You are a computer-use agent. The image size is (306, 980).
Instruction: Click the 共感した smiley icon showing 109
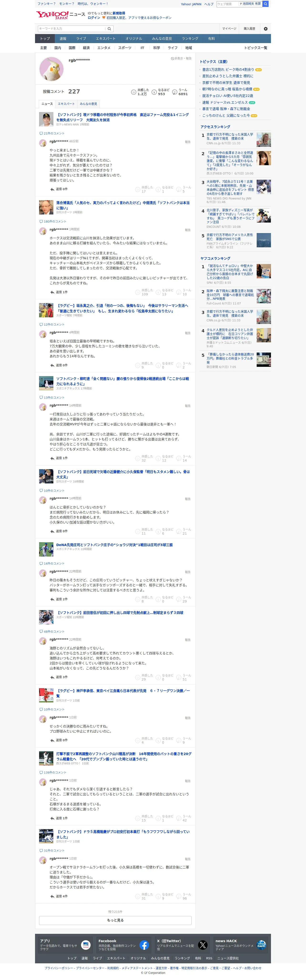pos(138,292)
